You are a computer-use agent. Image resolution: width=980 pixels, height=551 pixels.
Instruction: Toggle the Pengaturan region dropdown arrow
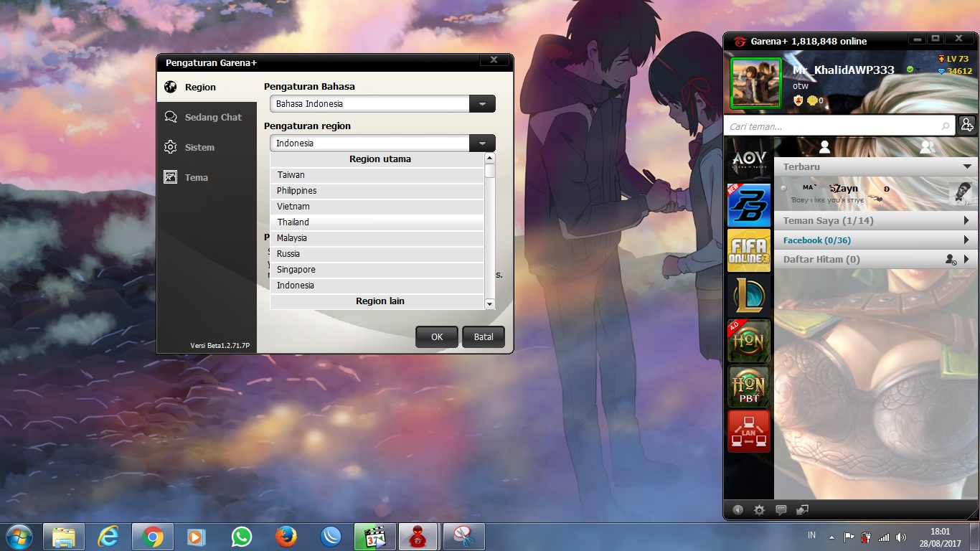[482, 143]
